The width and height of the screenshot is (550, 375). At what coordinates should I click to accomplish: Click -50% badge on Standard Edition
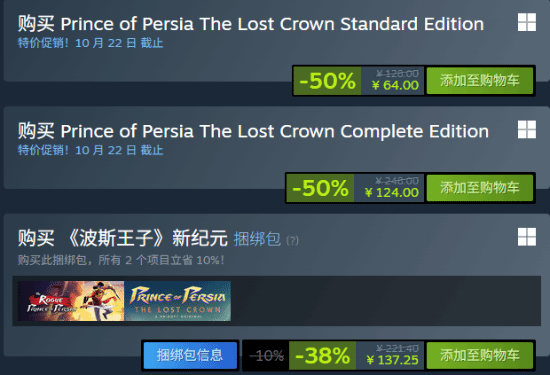click(x=327, y=81)
